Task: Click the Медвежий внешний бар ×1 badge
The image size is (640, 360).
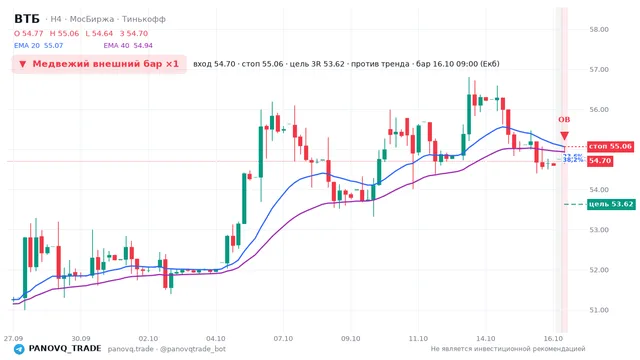Action: click(x=99, y=64)
